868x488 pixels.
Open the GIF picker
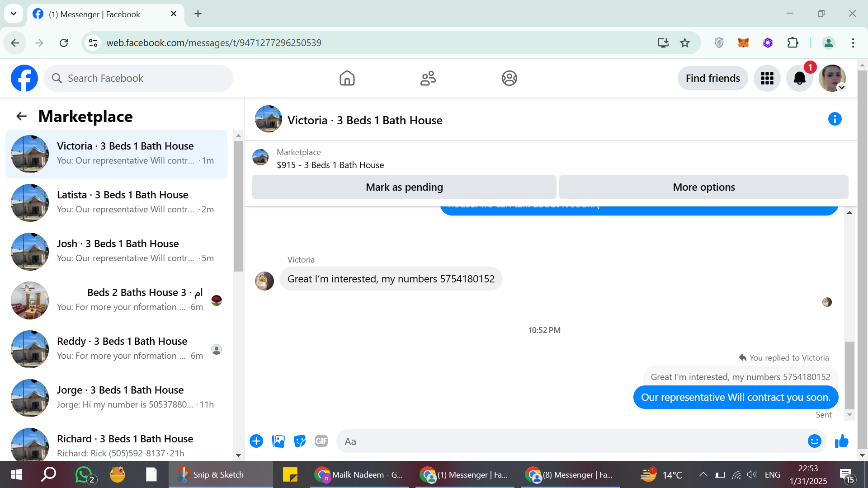click(x=321, y=441)
